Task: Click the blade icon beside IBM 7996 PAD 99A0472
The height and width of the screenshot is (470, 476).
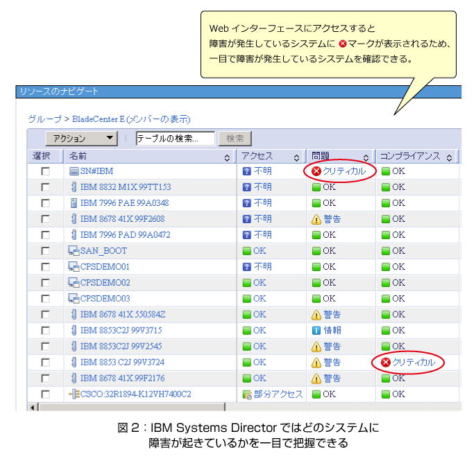Action: click(74, 235)
